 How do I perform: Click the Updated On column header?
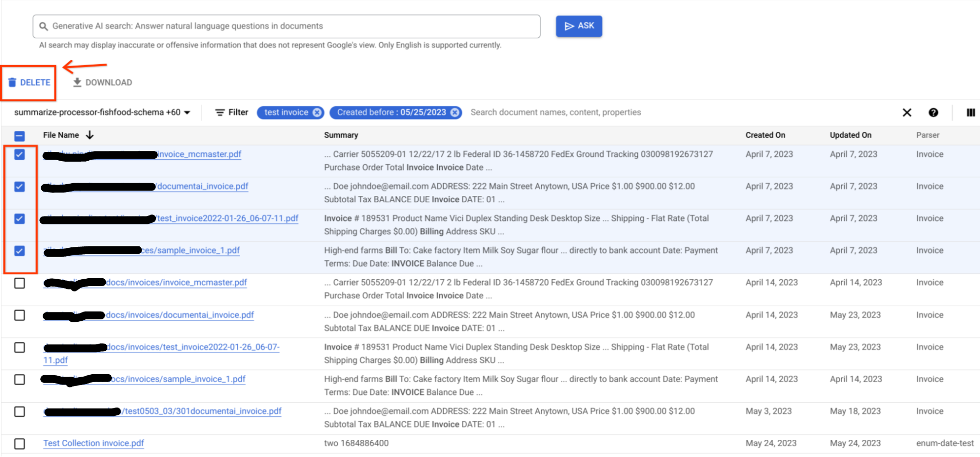tap(850, 135)
